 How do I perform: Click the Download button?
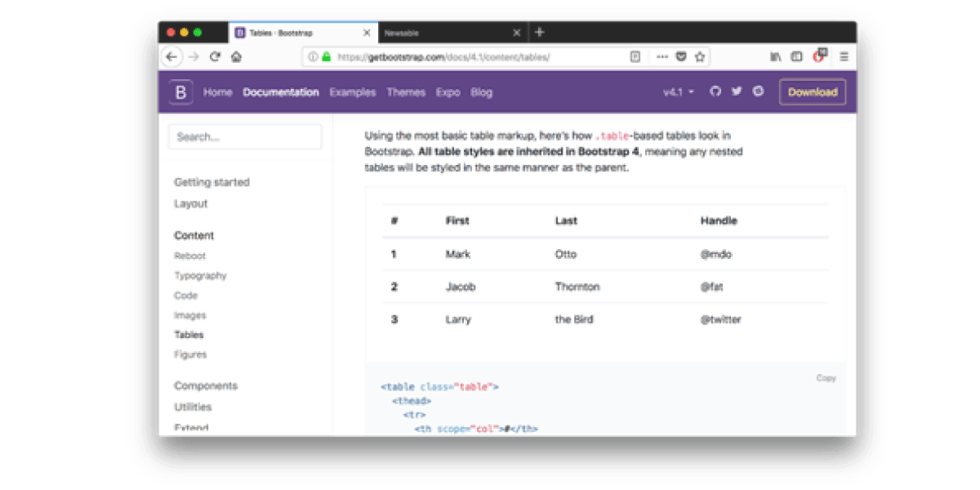point(813,92)
